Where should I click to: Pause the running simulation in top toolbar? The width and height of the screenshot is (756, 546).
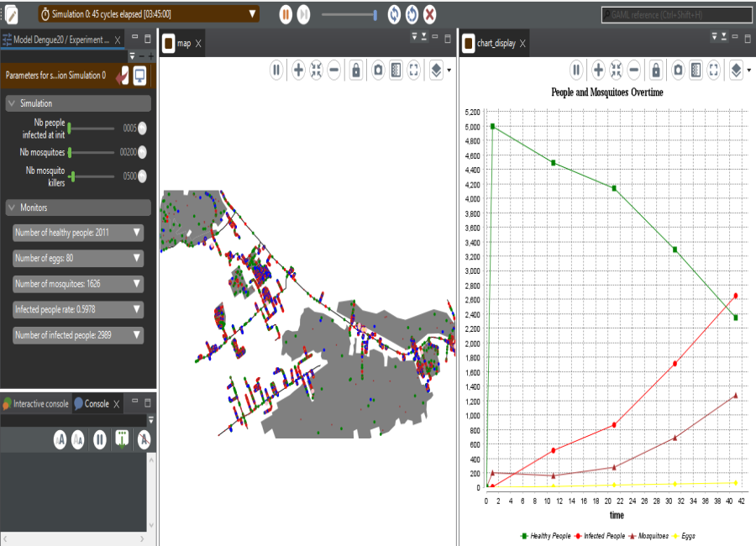coord(285,14)
